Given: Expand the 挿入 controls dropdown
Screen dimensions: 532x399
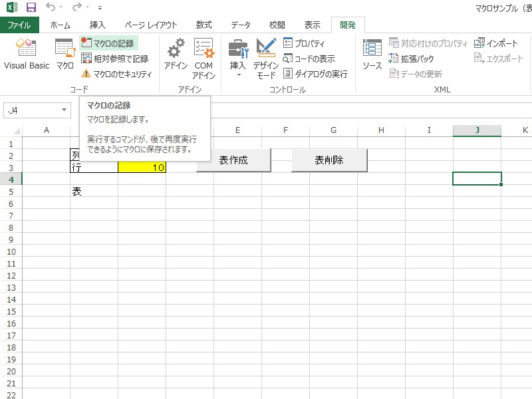Looking at the screenshot, I should [238, 58].
